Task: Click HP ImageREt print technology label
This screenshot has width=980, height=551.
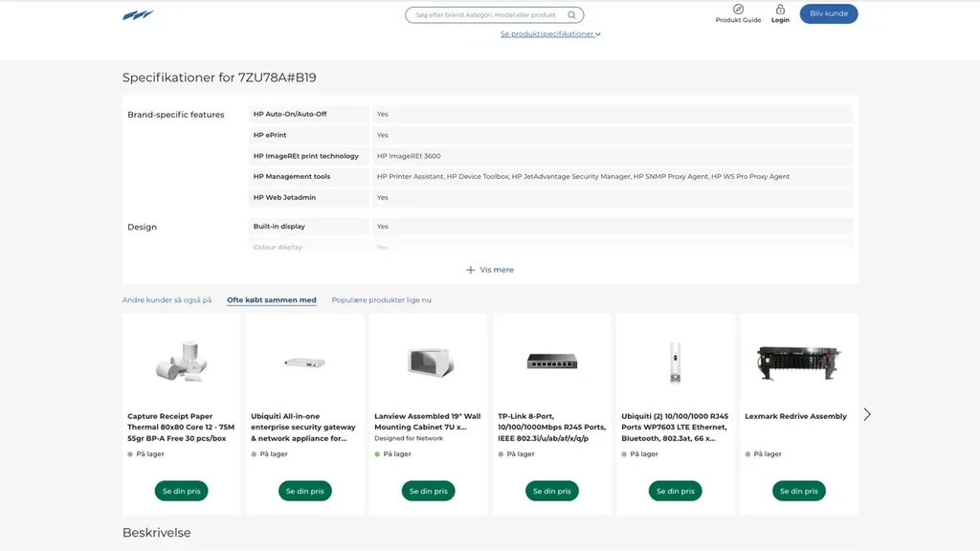Action: (x=306, y=156)
